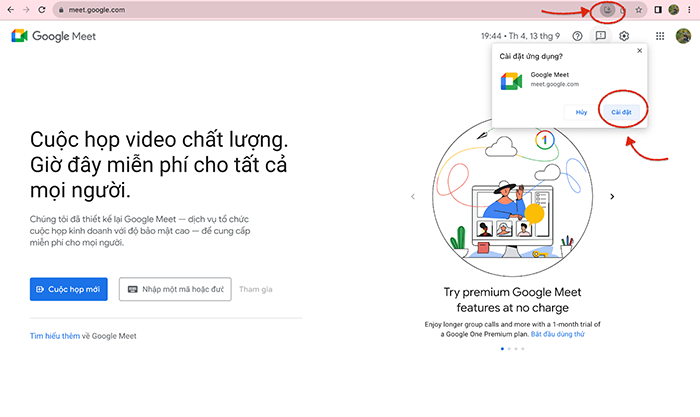Click the meeting code input field
The height and width of the screenshot is (417, 700).
175,289
